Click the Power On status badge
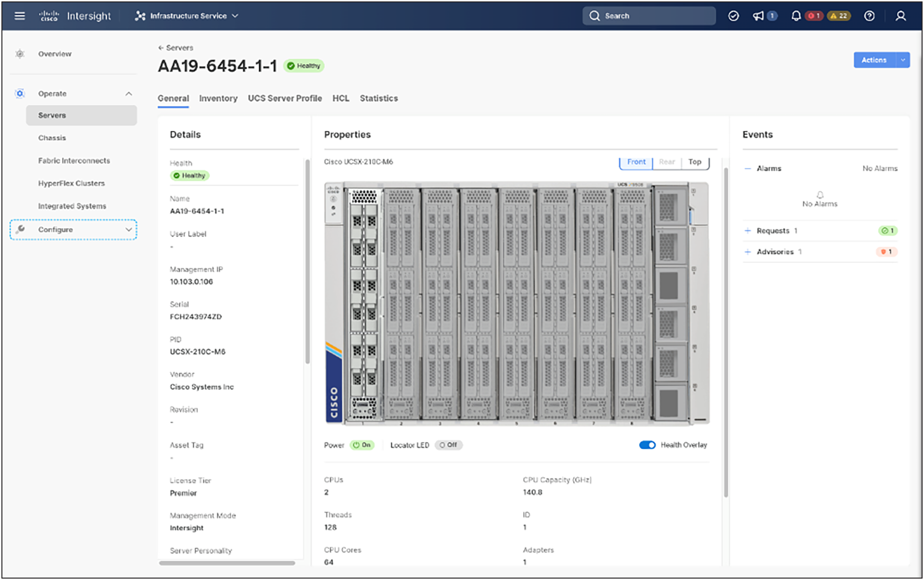924x580 pixels. pyautogui.click(x=362, y=445)
